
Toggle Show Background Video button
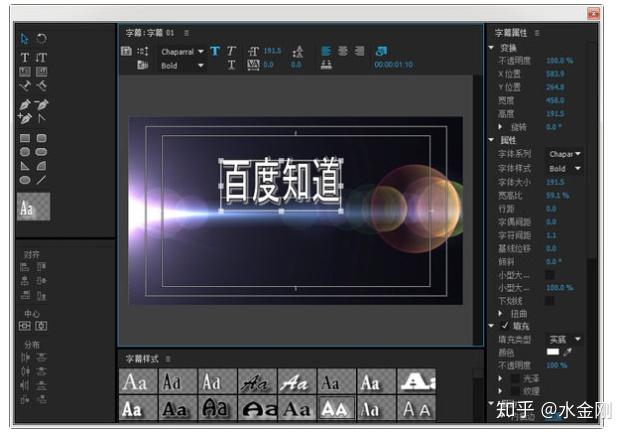(381, 51)
